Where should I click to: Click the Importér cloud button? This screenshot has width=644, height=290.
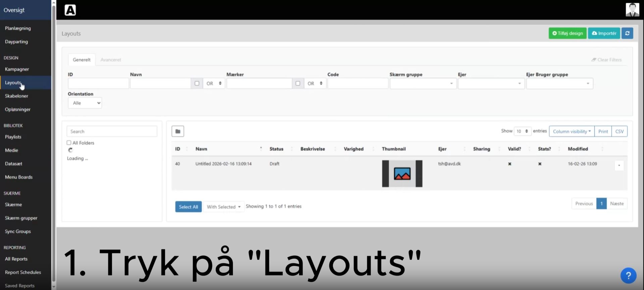click(604, 33)
